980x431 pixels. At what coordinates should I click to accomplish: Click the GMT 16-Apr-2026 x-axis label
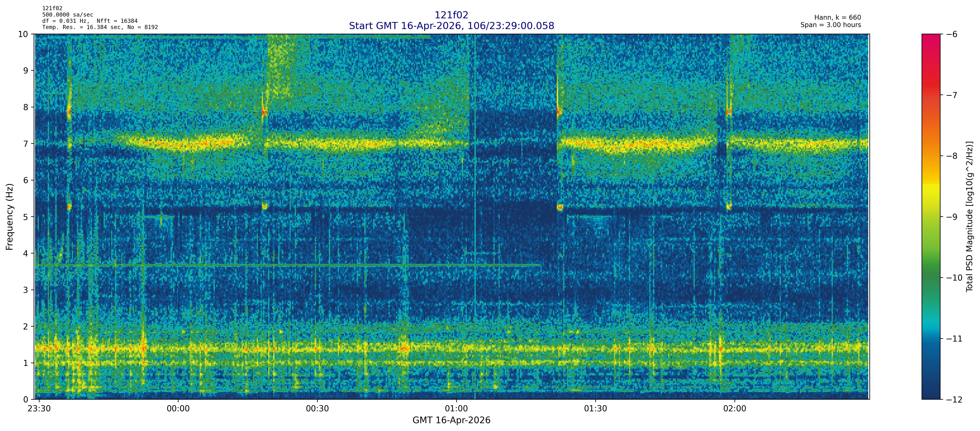[x=451, y=420]
